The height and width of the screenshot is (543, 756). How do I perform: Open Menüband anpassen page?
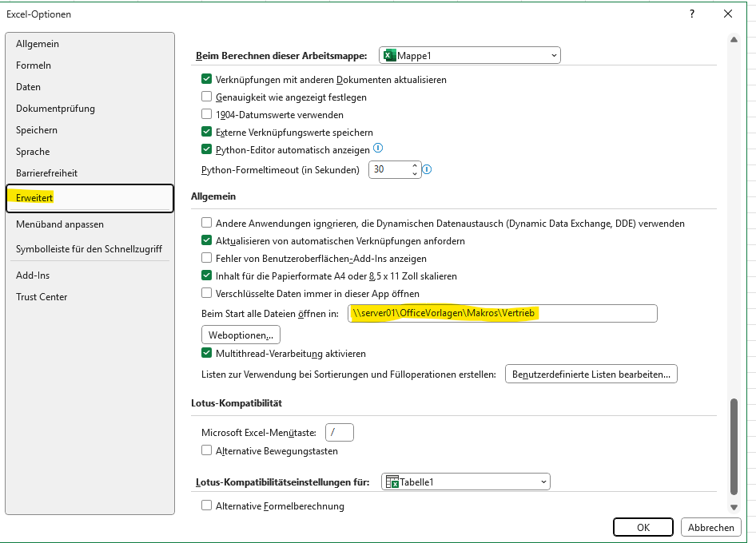click(90, 224)
